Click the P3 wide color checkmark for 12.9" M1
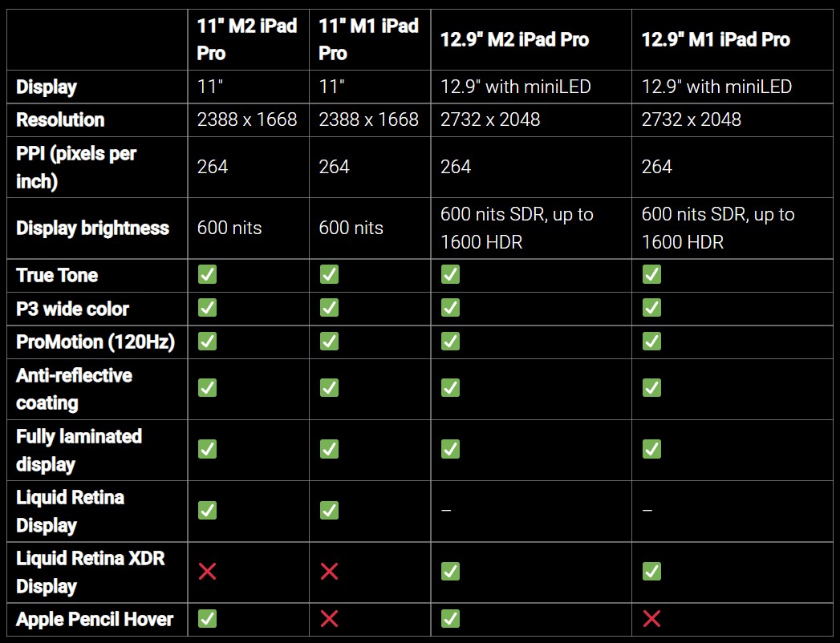The image size is (840, 643). point(651,308)
